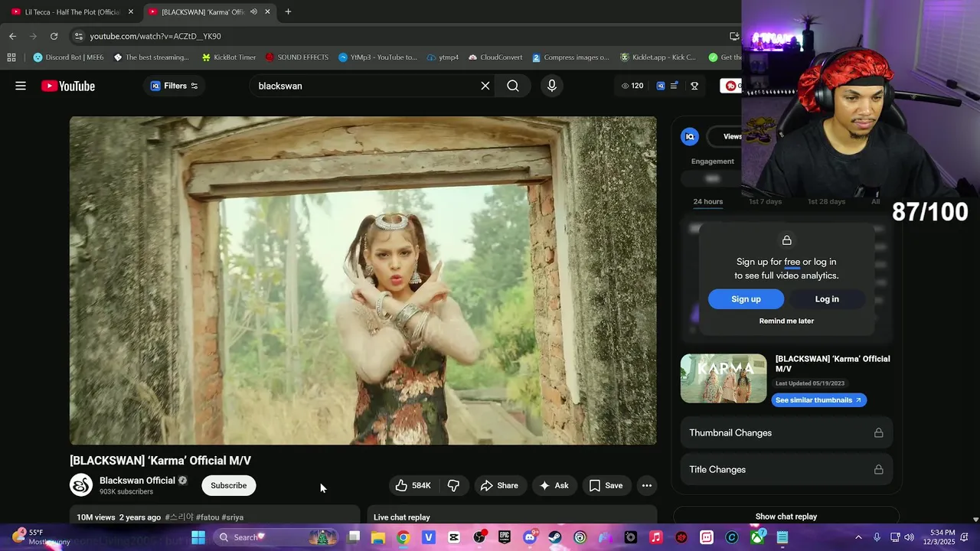980x551 pixels.
Task: Start voice search with the microphone
Action: (x=551, y=86)
